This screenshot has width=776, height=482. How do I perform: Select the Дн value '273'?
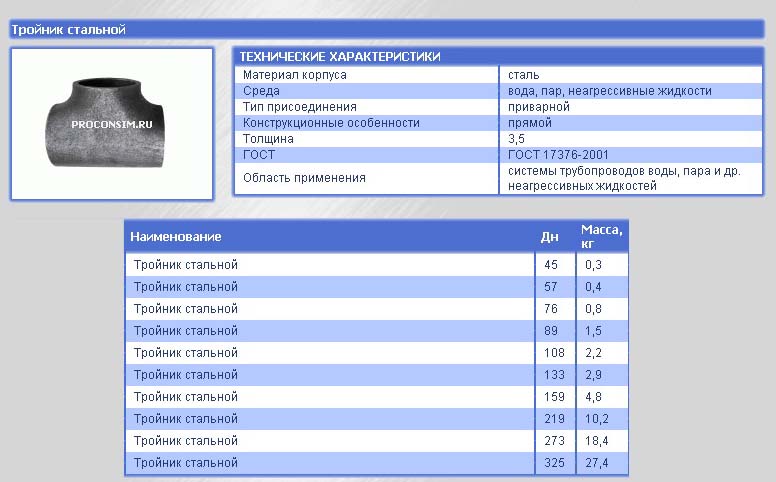[554, 440]
